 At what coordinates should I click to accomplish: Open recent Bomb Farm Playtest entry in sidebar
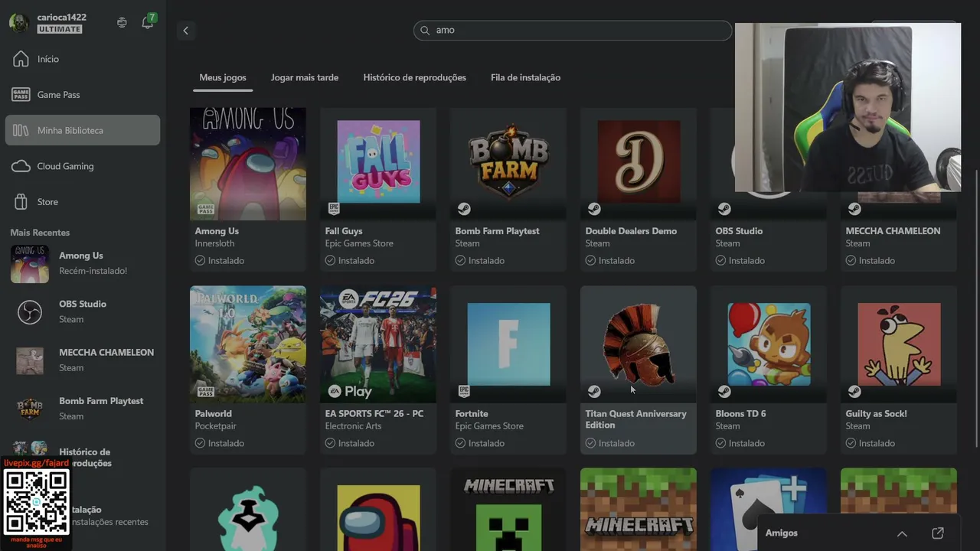click(83, 409)
